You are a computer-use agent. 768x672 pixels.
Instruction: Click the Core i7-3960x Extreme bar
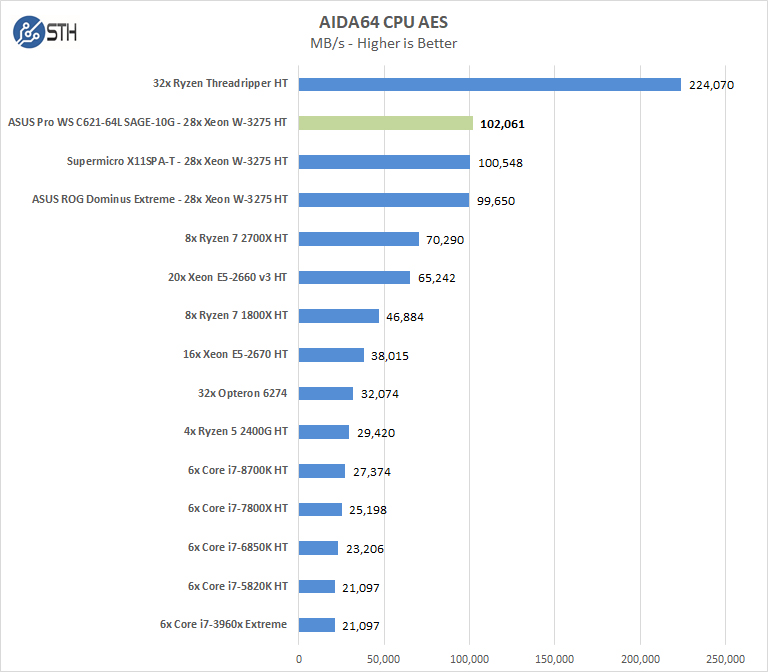(x=317, y=625)
